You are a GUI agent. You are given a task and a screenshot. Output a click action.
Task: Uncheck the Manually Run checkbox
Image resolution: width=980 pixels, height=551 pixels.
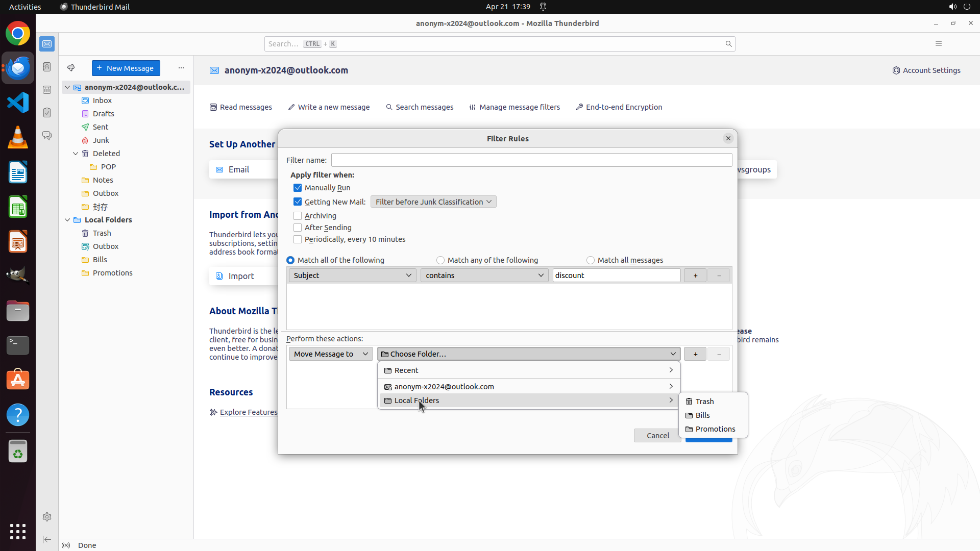[x=298, y=188]
